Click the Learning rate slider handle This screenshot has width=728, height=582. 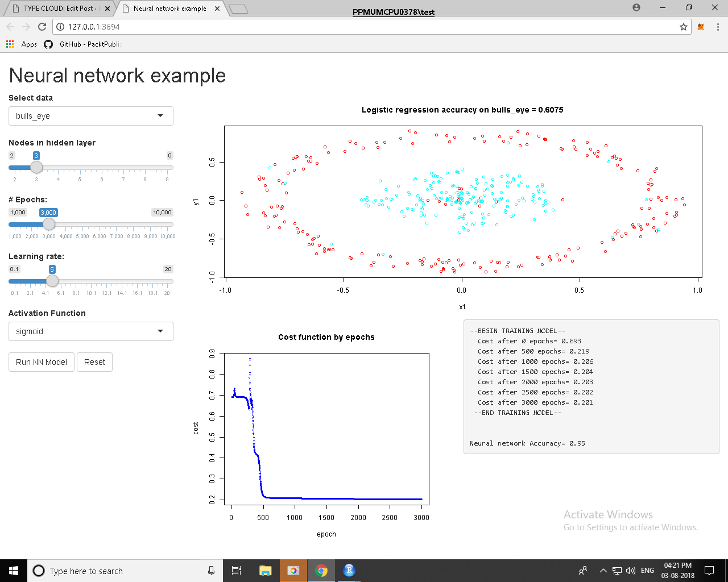point(52,281)
